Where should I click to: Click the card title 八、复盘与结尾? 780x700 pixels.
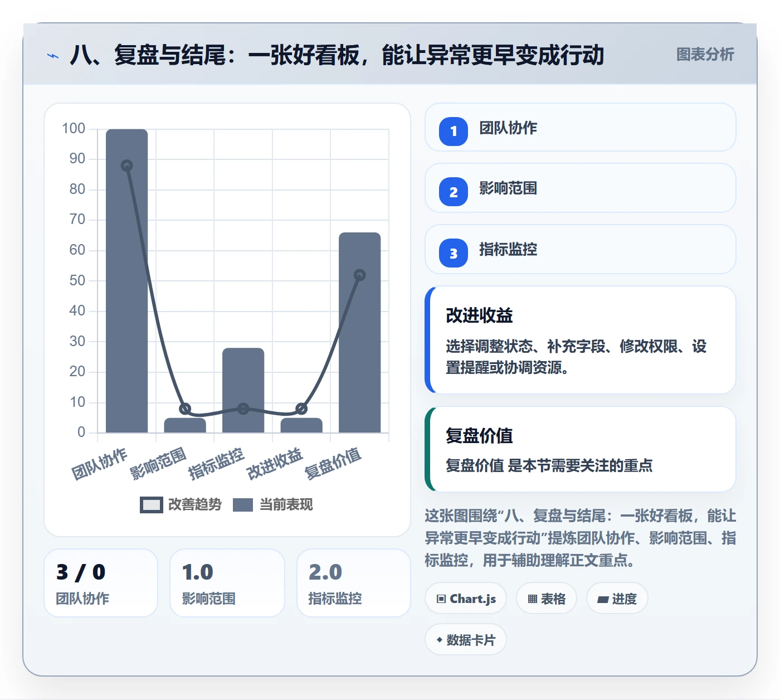point(337,55)
